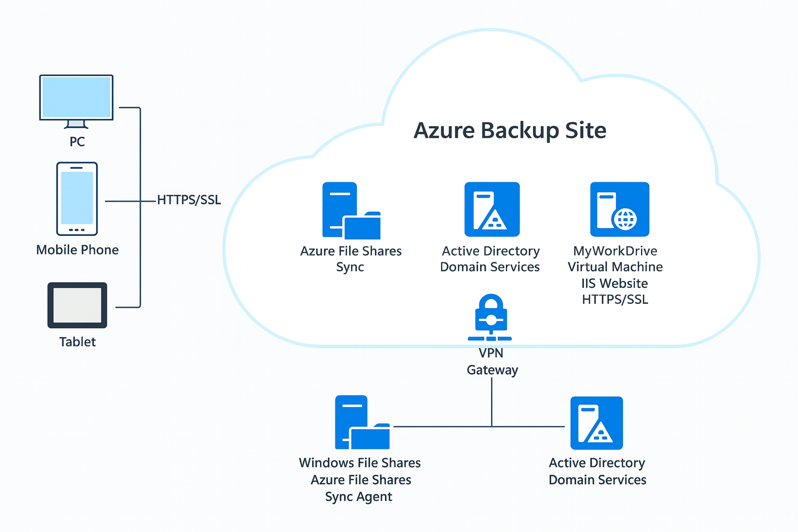Image resolution: width=798 pixels, height=532 pixels.
Task: Click the "Azure Backup Site" title
Action: coord(510,130)
